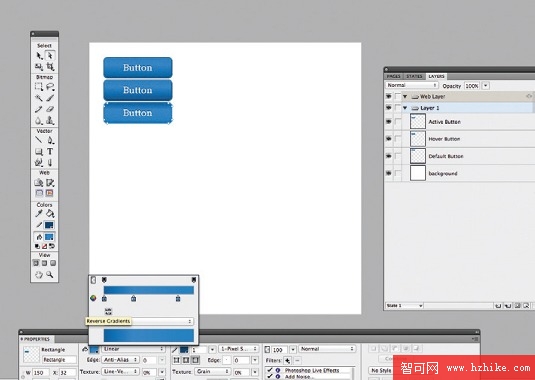The width and height of the screenshot is (535, 380).
Task: Open the Anti-Alias edge dropdown
Action: pyautogui.click(x=120, y=360)
